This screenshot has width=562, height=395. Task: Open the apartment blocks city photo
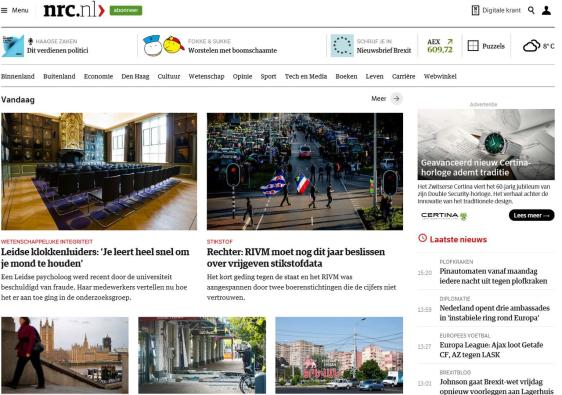click(339, 355)
